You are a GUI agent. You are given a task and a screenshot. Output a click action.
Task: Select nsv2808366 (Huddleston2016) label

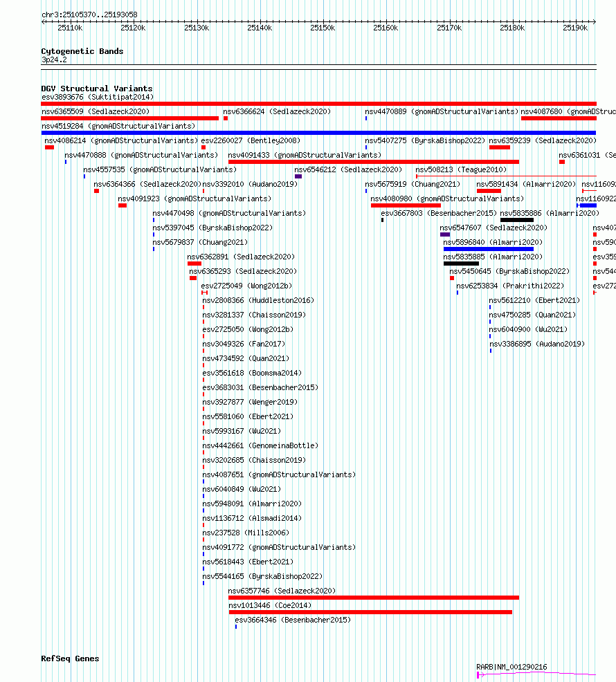click(x=258, y=301)
